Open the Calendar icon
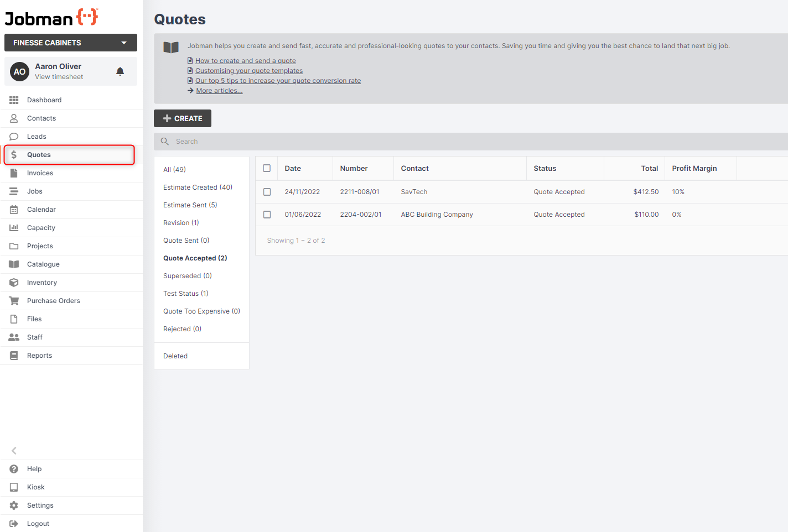The image size is (788, 532). pos(13,209)
